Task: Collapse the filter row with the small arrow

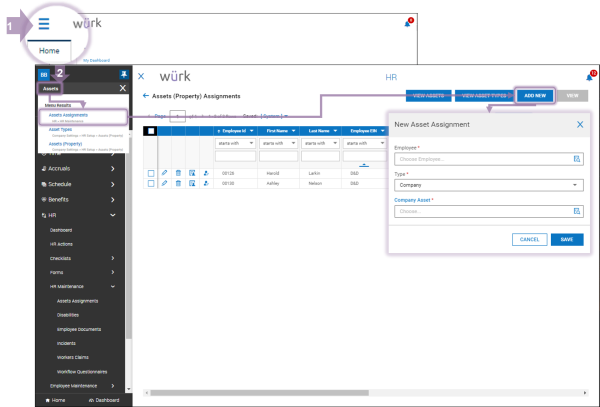Action: (364, 165)
